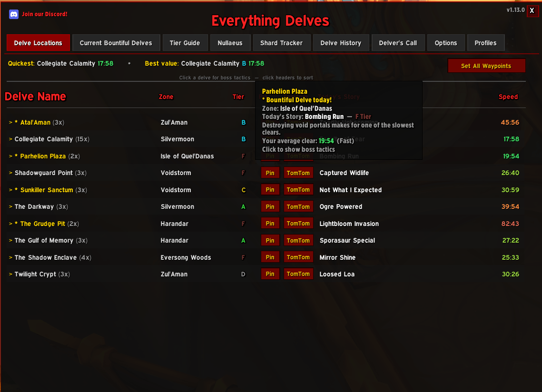Pin Shadowguard Point on the map

[270, 173]
